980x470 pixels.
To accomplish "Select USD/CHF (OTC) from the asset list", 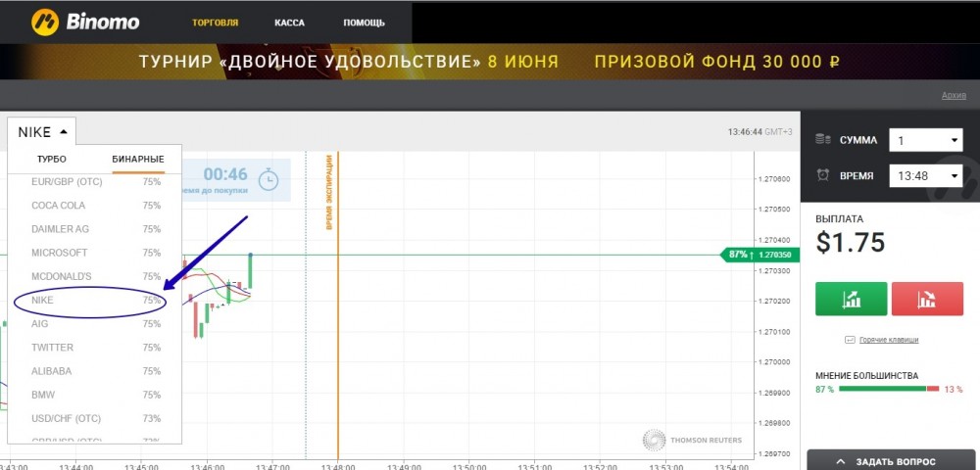I will [x=96, y=418].
